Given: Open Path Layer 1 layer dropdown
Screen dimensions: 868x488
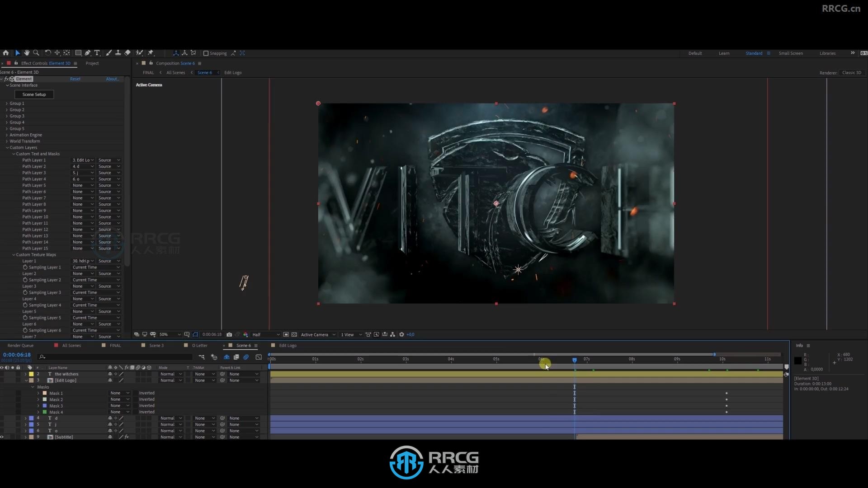Looking at the screenshot, I should pos(83,160).
